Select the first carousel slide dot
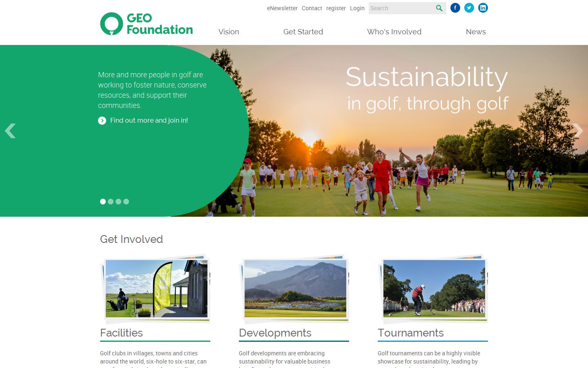The width and height of the screenshot is (588, 368). pos(102,202)
